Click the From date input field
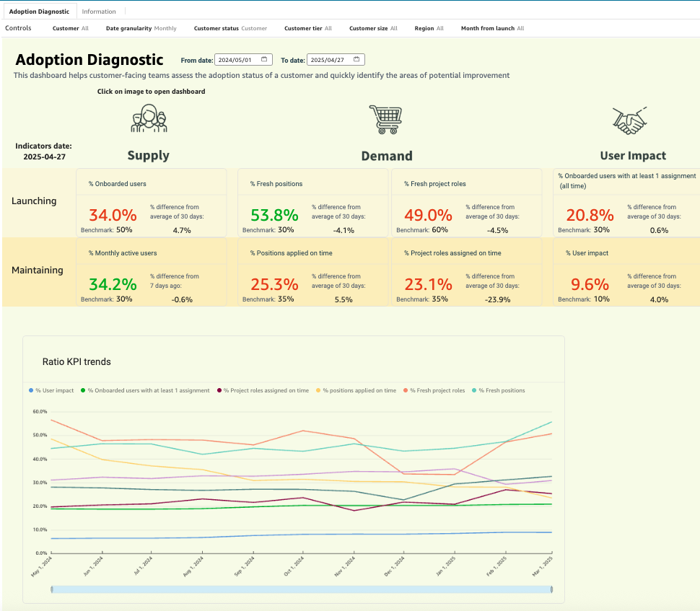This screenshot has width=700, height=611. pos(238,60)
